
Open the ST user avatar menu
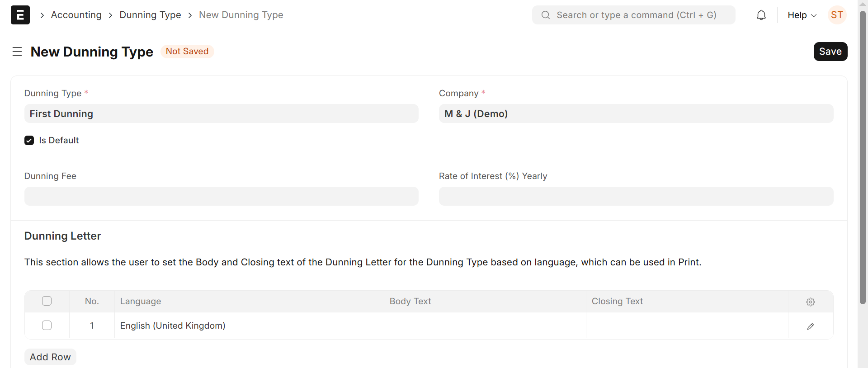pyautogui.click(x=837, y=15)
